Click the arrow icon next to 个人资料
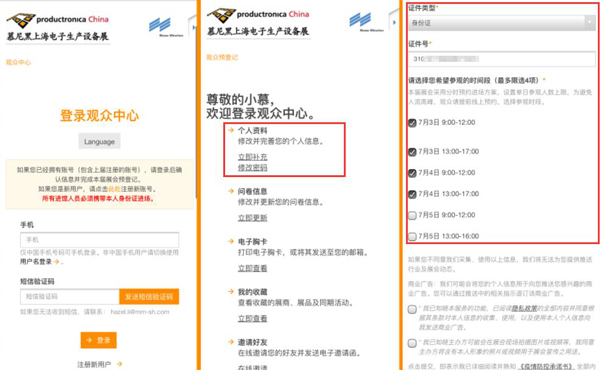Image resolution: width=600 pixels, height=370 pixels. coord(231,130)
